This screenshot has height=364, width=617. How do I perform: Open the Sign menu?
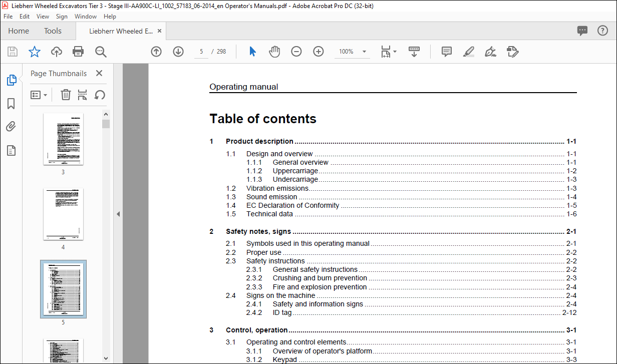62,17
